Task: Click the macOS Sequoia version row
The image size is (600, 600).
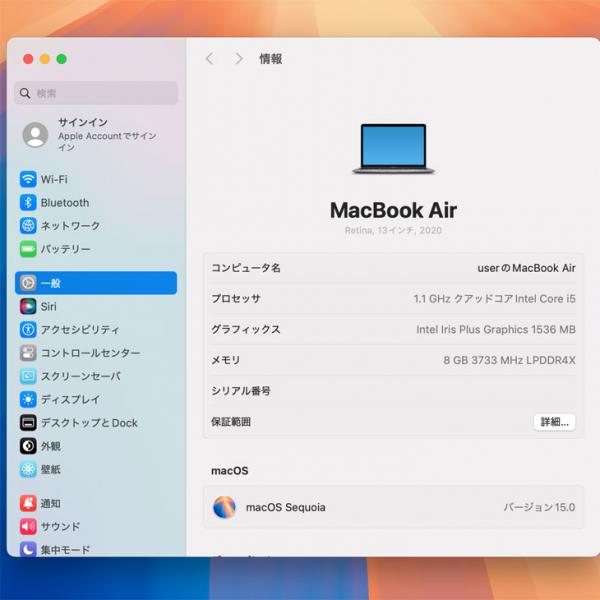Action: 393,507
